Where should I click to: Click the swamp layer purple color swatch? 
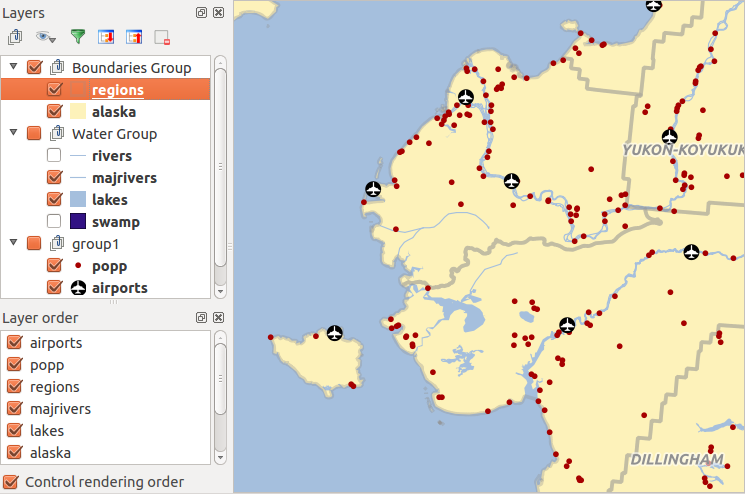pos(80,222)
